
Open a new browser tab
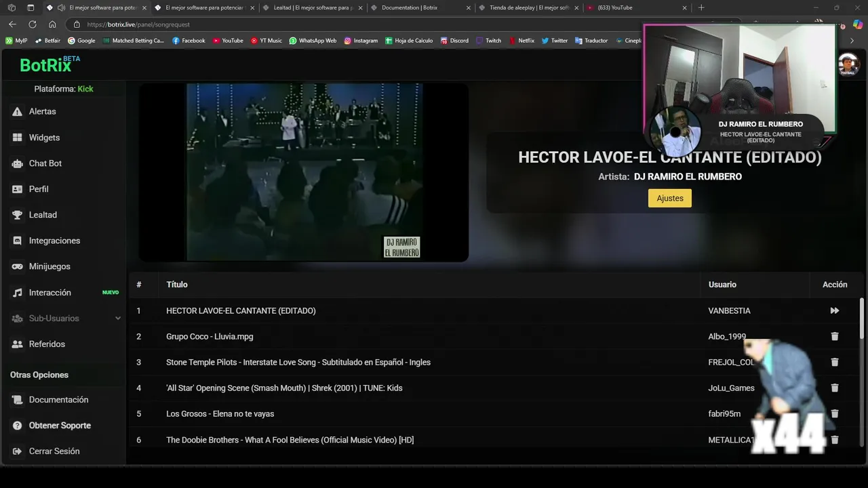(x=701, y=7)
